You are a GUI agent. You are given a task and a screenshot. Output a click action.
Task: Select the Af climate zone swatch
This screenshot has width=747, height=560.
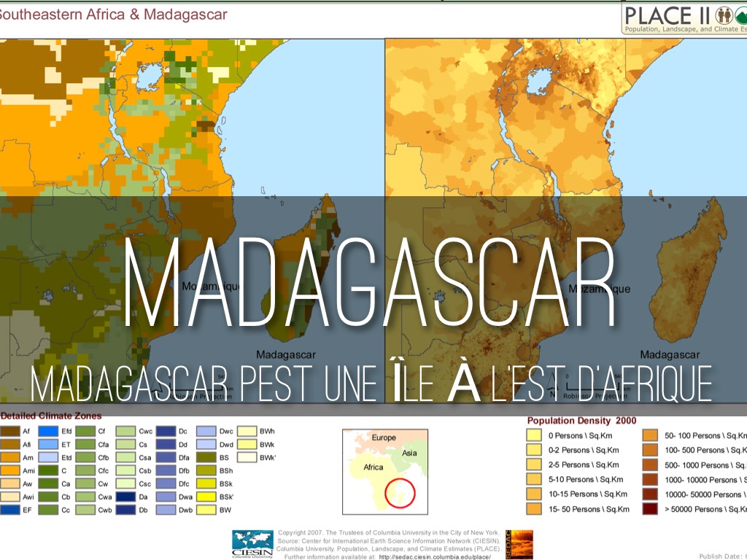10,432
